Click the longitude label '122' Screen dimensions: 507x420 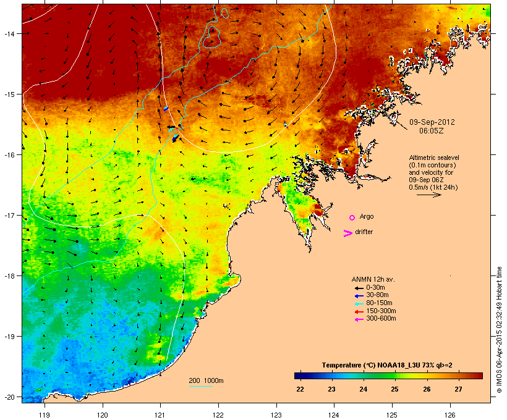(x=218, y=415)
